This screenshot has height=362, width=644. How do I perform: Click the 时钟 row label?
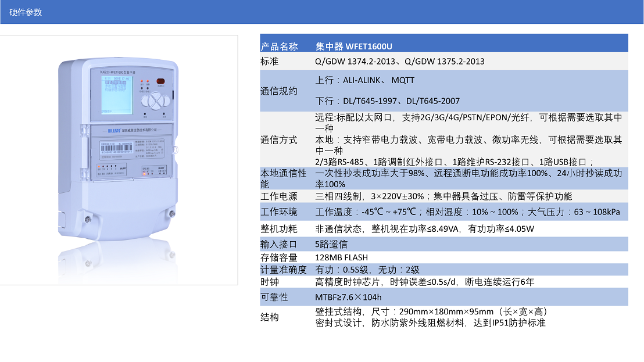coord(270,282)
